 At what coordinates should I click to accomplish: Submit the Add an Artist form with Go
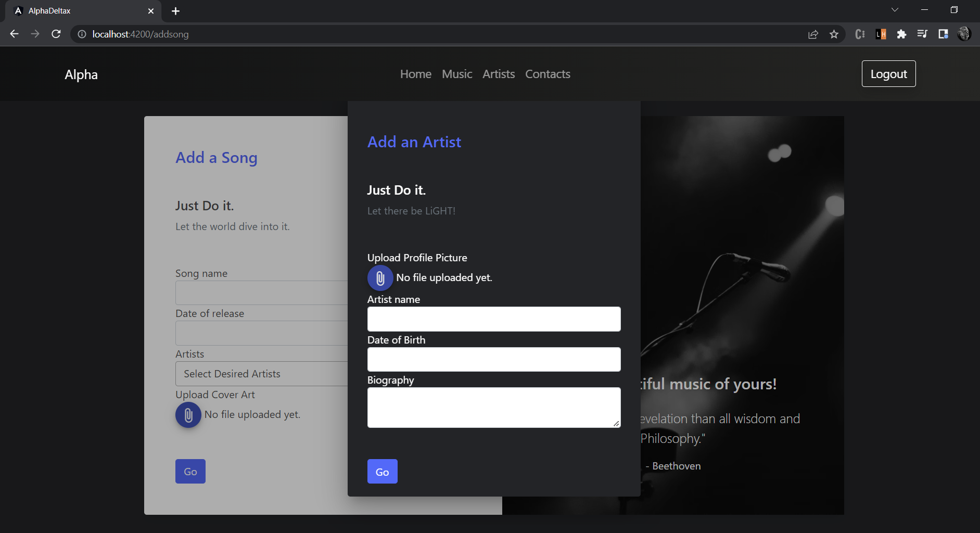click(383, 472)
